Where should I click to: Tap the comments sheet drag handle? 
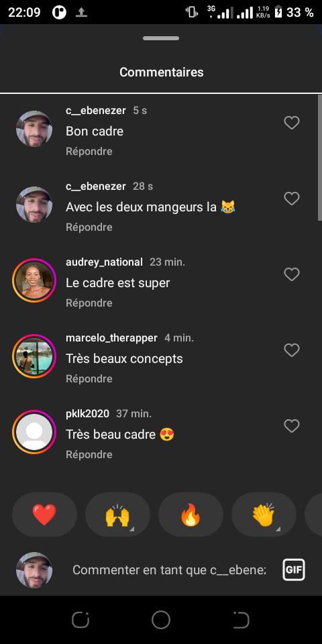(x=161, y=38)
